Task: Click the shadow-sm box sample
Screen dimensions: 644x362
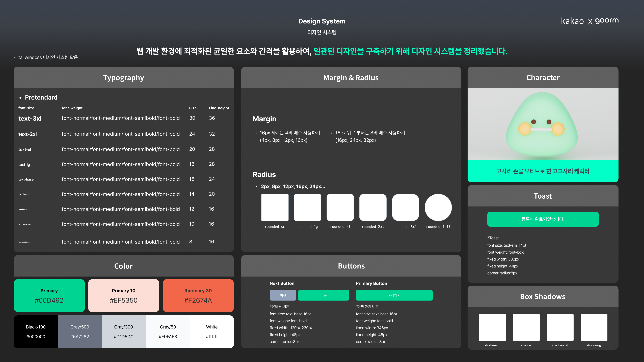Action: pos(492,327)
